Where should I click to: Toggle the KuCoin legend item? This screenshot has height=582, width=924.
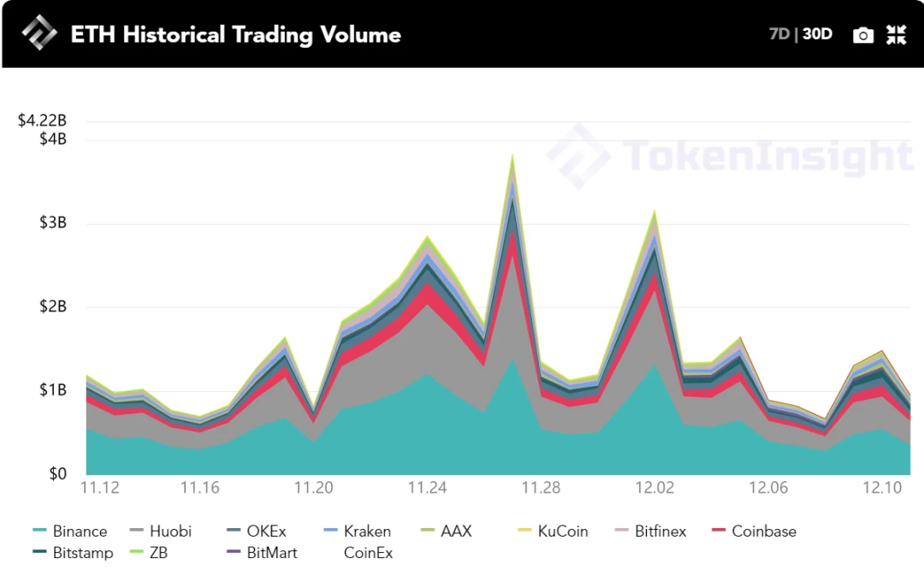click(553, 532)
